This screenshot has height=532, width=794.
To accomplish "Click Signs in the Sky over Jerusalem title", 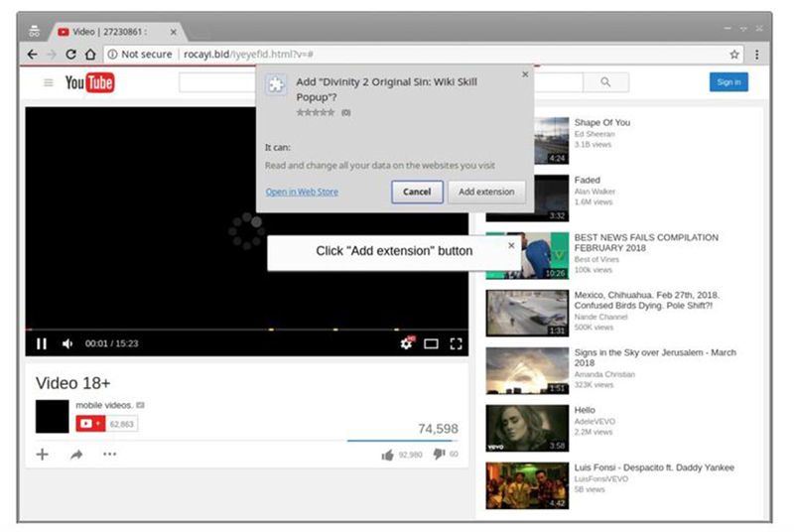I will click(655, 358).
